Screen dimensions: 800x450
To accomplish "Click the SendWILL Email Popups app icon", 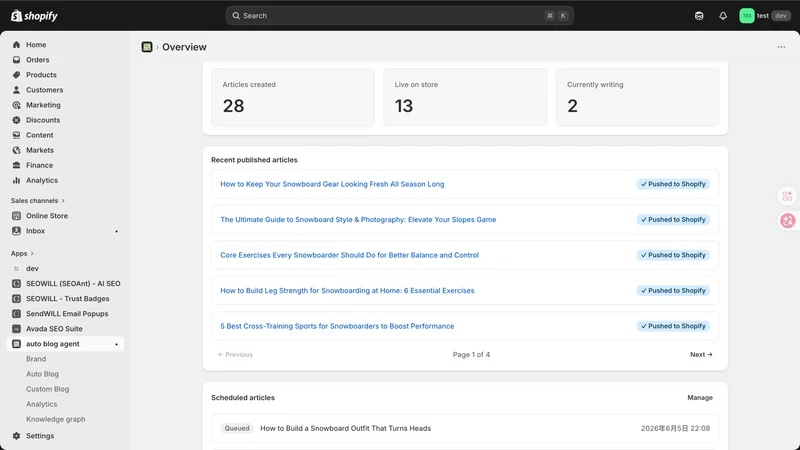I will point(16,314).
